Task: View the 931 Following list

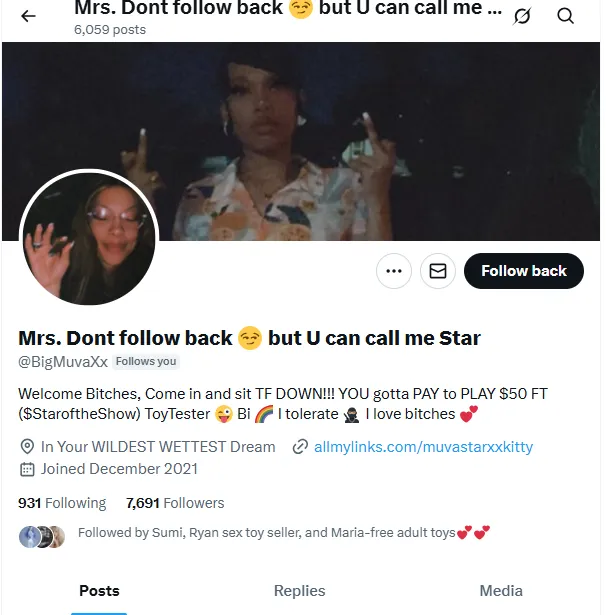Action: click(x=62, y=503)
